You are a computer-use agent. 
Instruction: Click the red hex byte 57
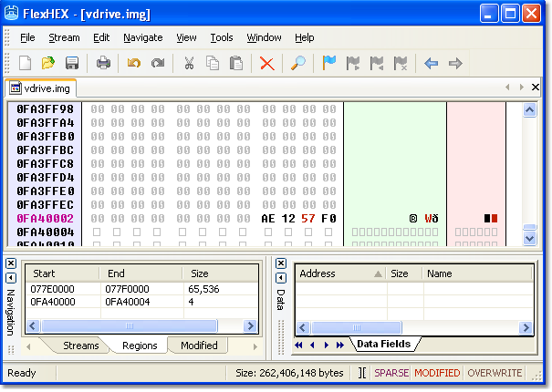308,219
